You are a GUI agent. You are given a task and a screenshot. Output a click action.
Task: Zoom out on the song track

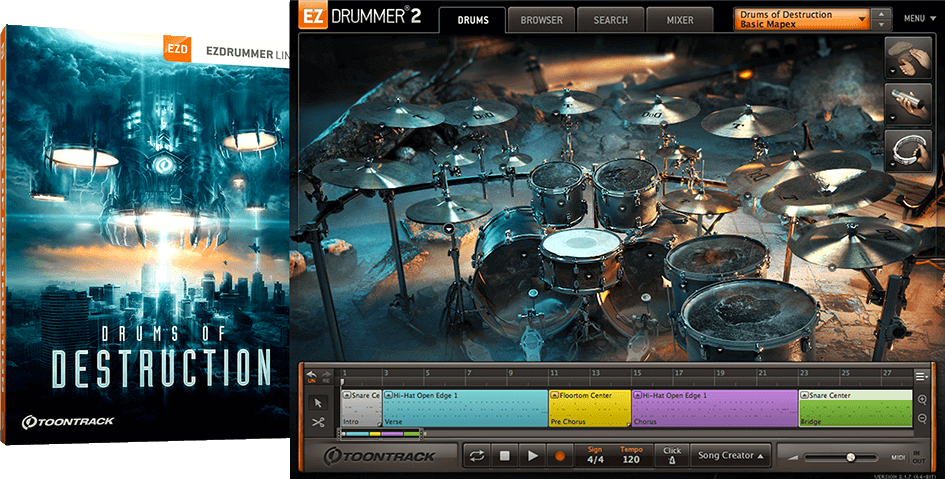[922, 418]
